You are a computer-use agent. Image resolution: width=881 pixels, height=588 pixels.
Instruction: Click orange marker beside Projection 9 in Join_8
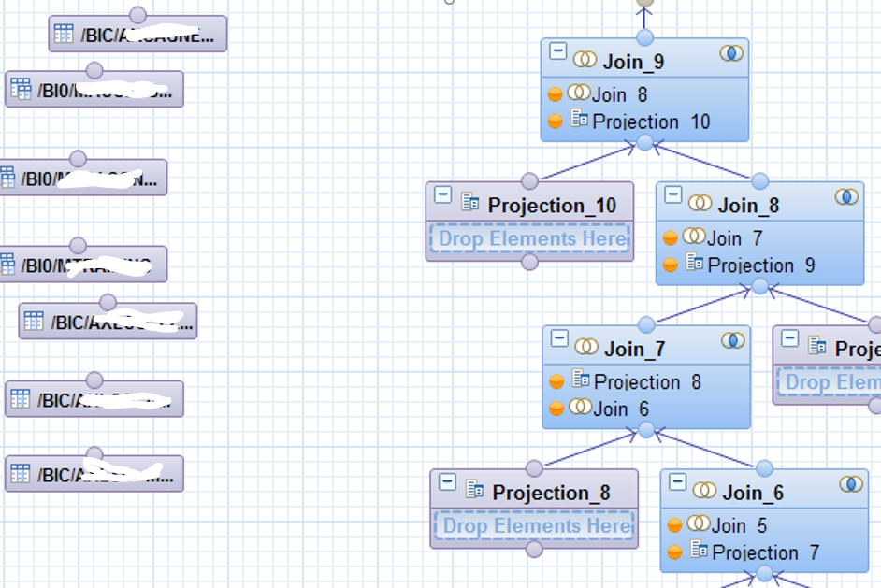click(671, 265)
